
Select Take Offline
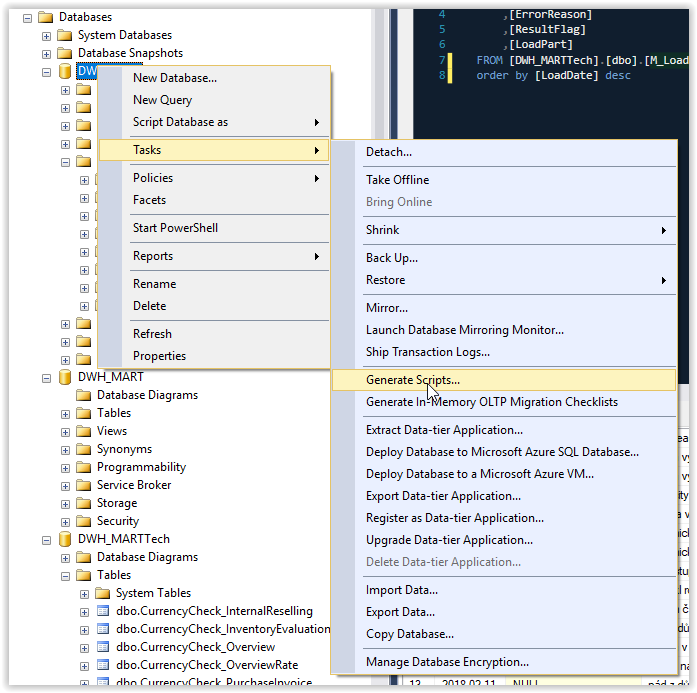(504, 180)
